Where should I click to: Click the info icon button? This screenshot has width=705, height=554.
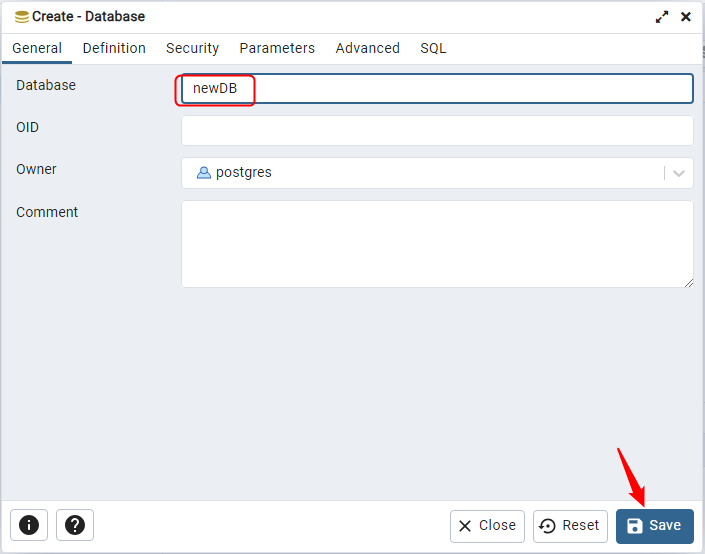29,525
